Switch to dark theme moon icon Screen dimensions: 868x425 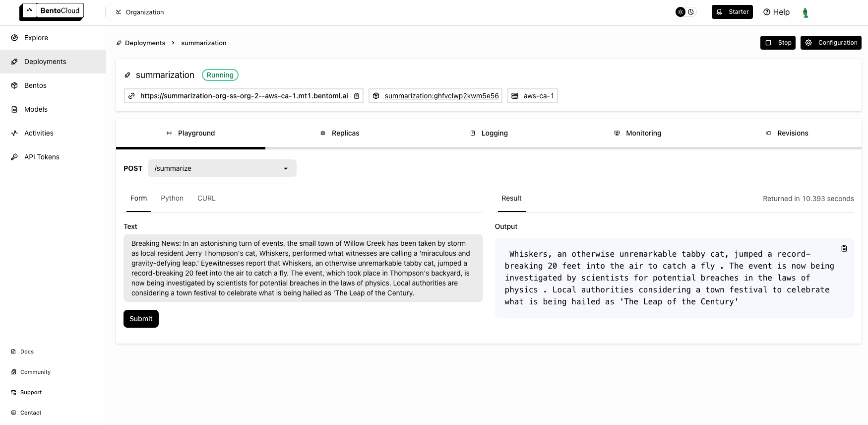pyautogui.click(x=691, y=12)
